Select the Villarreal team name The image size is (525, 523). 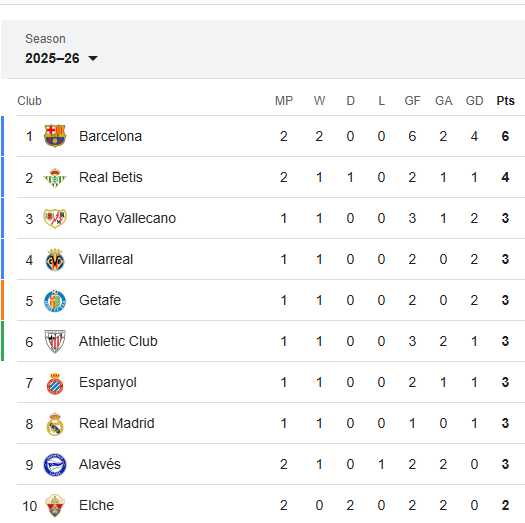pyautogui.click(x=106, y=259)
